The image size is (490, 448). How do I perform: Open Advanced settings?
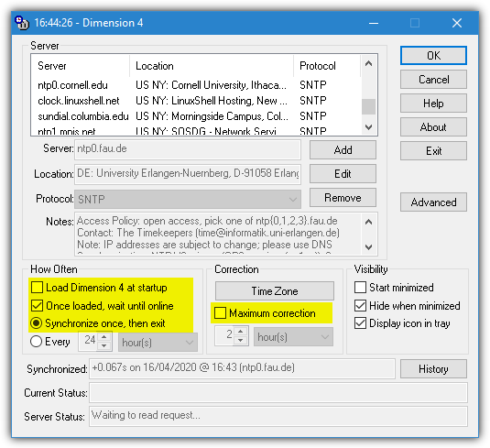(433, 202)
